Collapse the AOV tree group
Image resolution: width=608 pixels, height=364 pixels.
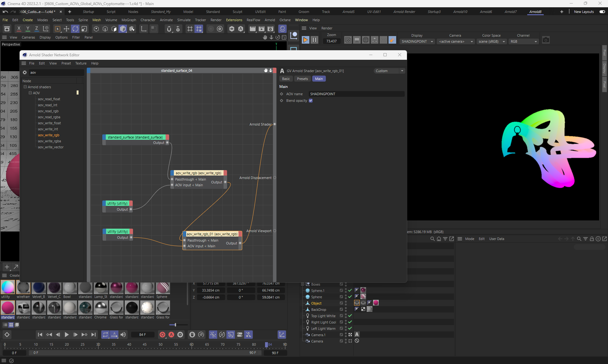point(30,93)
